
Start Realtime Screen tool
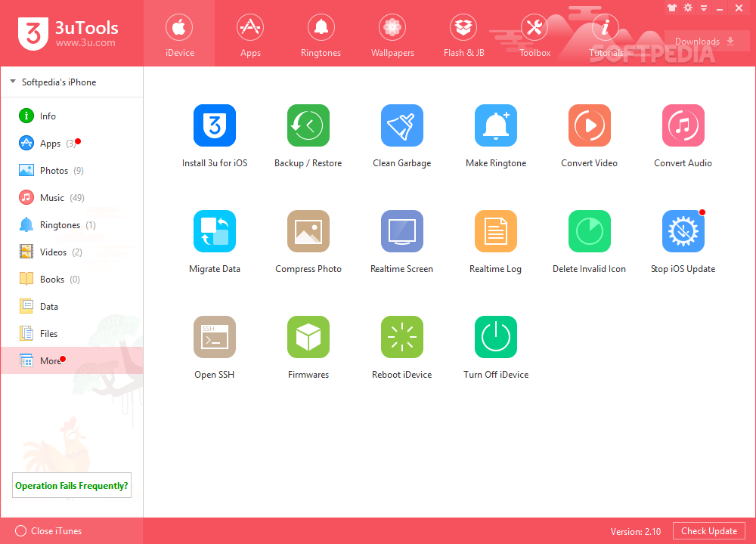[401, 231]
